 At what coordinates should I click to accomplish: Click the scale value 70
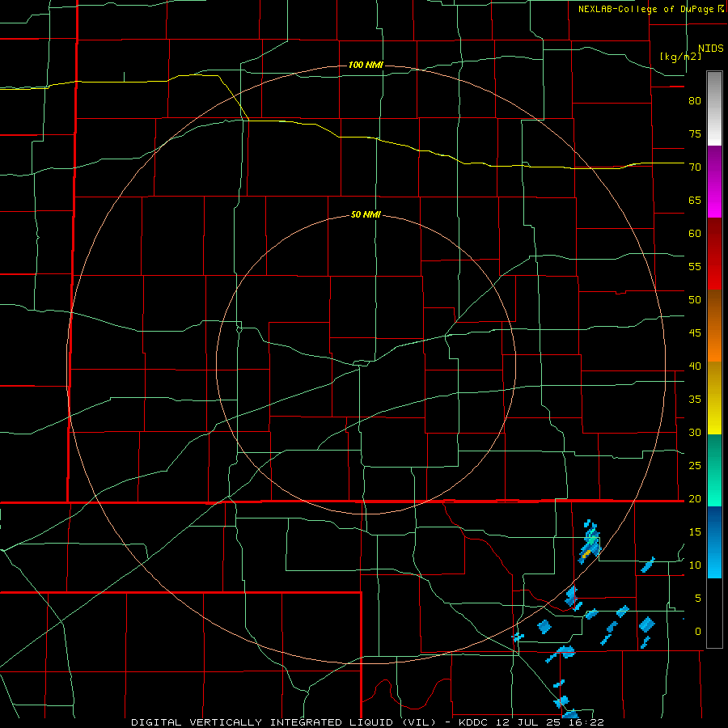[695, 167]
